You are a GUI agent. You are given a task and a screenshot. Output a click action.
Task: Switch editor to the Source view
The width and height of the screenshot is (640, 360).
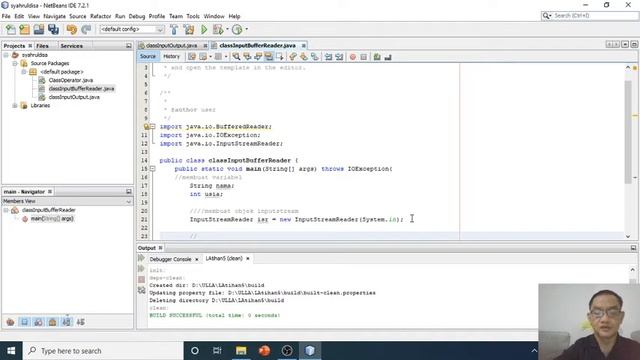[148, 56]
